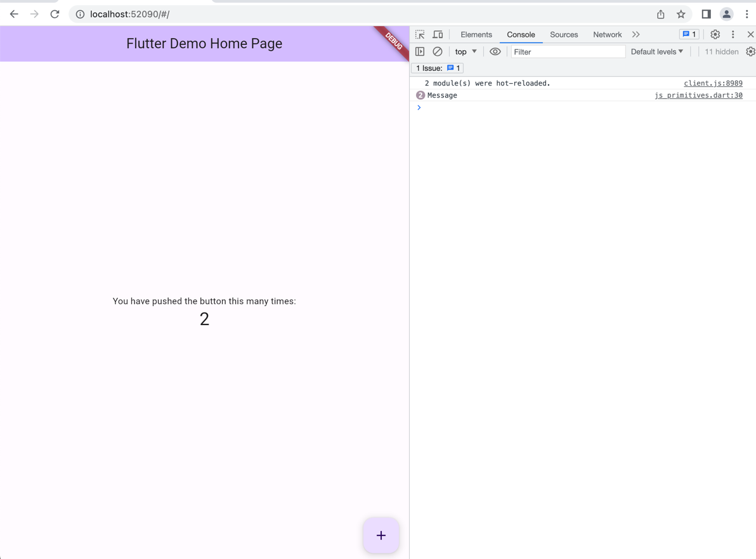Open DevTools three-dot customize menu
The width and height of the screenshot is (756, 559).
pos(733,35)
